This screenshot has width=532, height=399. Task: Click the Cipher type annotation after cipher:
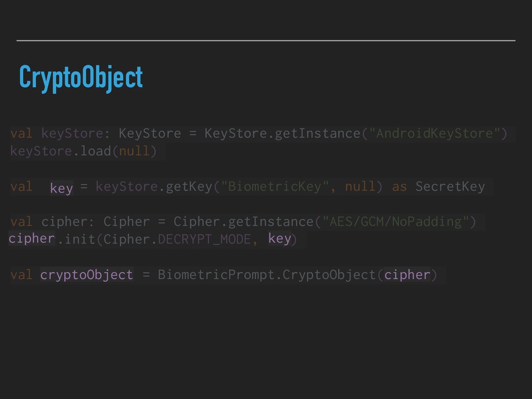point(126,222)
